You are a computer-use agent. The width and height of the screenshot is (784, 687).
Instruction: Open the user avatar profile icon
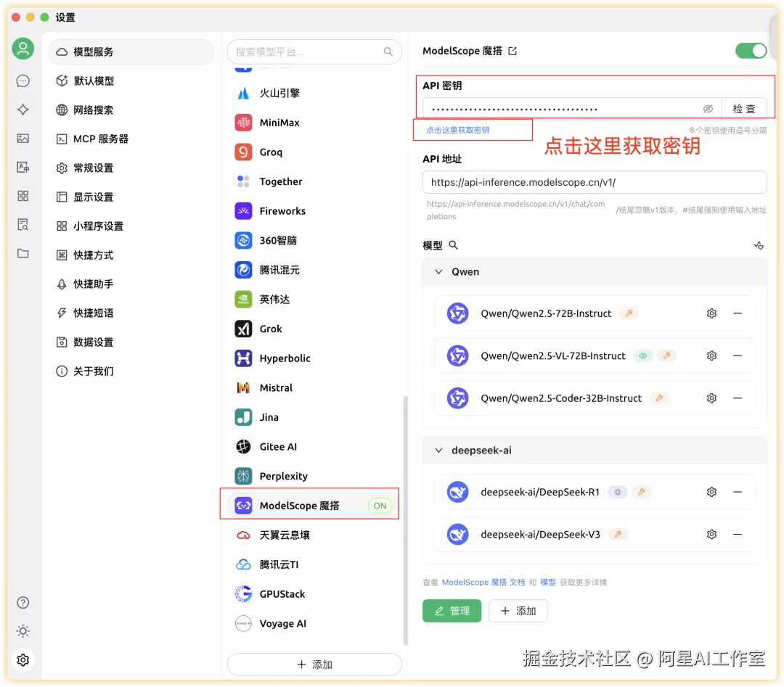[x=23, y=49]
